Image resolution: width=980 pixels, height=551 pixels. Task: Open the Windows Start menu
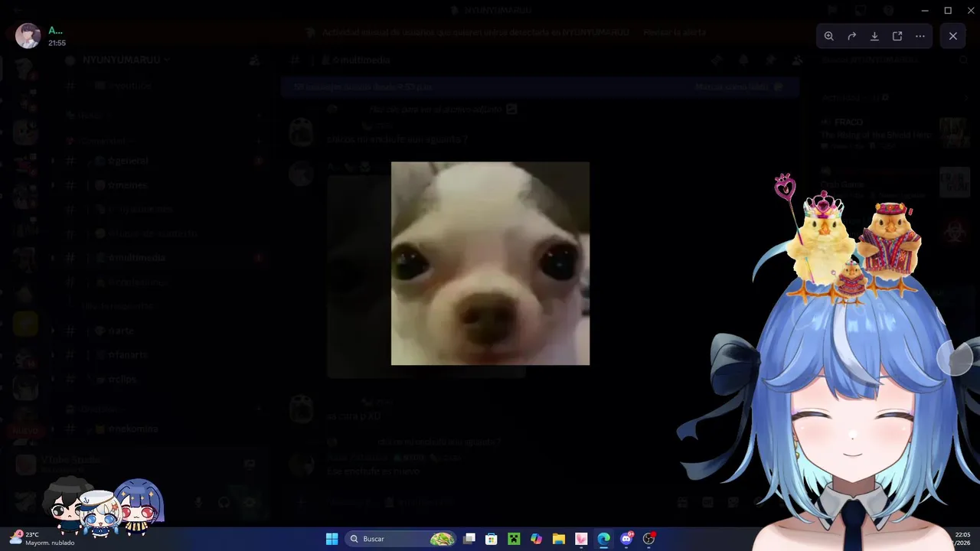[x=332, y=539]
